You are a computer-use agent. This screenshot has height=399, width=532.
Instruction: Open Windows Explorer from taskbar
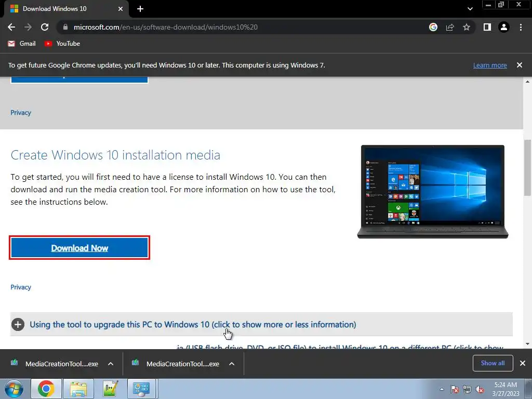(x=78, y=389)
